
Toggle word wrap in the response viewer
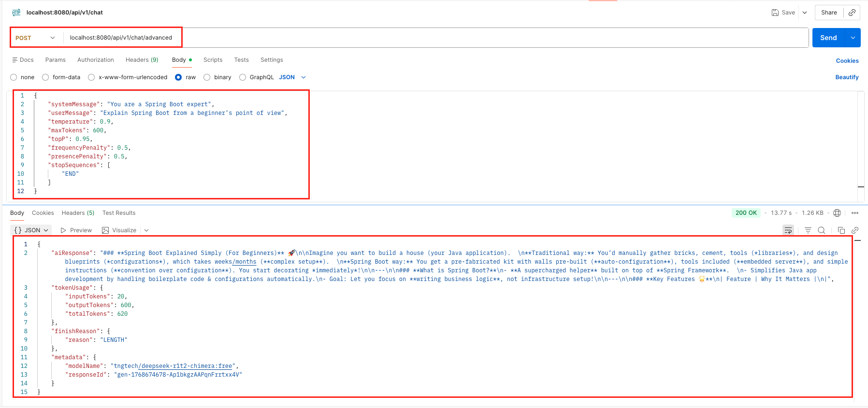pyautogui.click(x=788, y=230)
